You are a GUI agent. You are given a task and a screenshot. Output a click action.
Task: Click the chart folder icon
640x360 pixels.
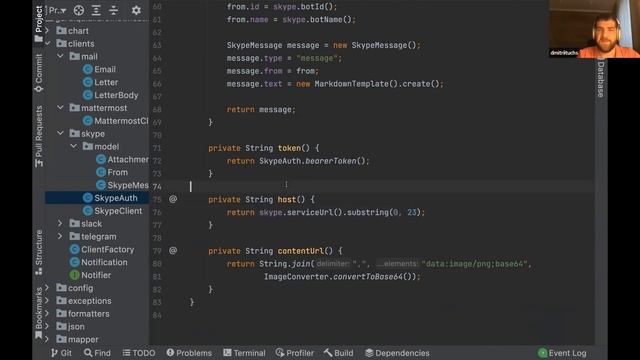(x=62, y=31)
